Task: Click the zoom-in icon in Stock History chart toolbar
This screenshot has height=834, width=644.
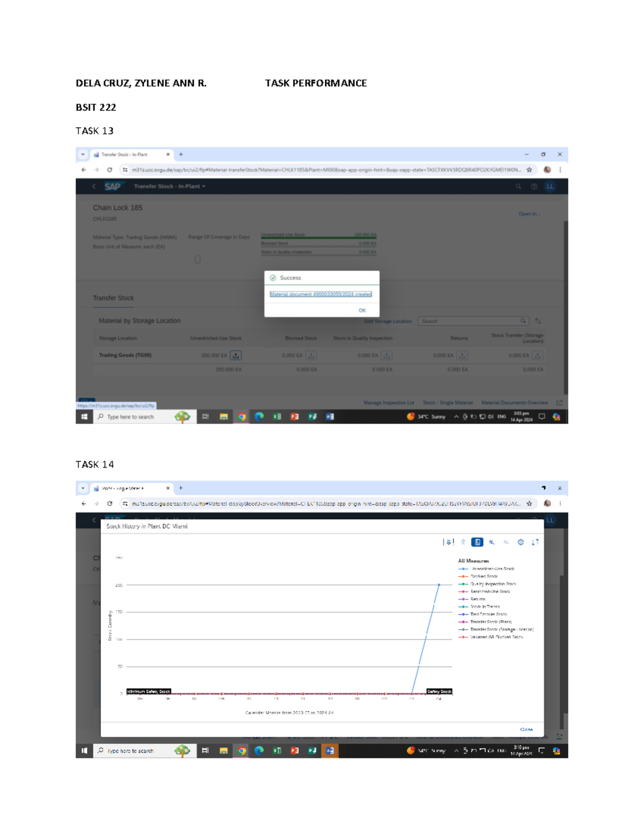Action: click(x=492, y=542)
